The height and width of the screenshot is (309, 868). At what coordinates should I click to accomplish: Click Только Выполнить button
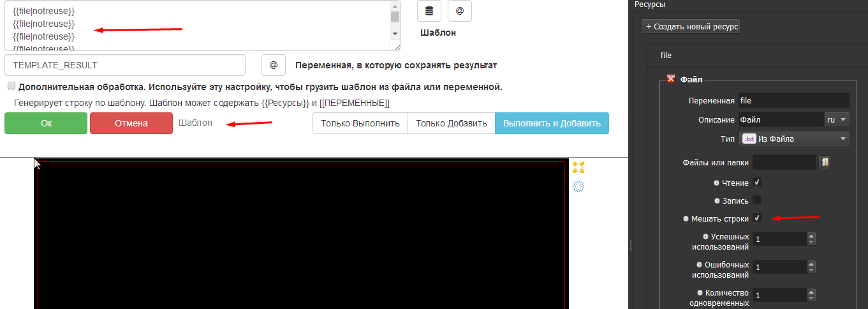[x=360, y=123]
